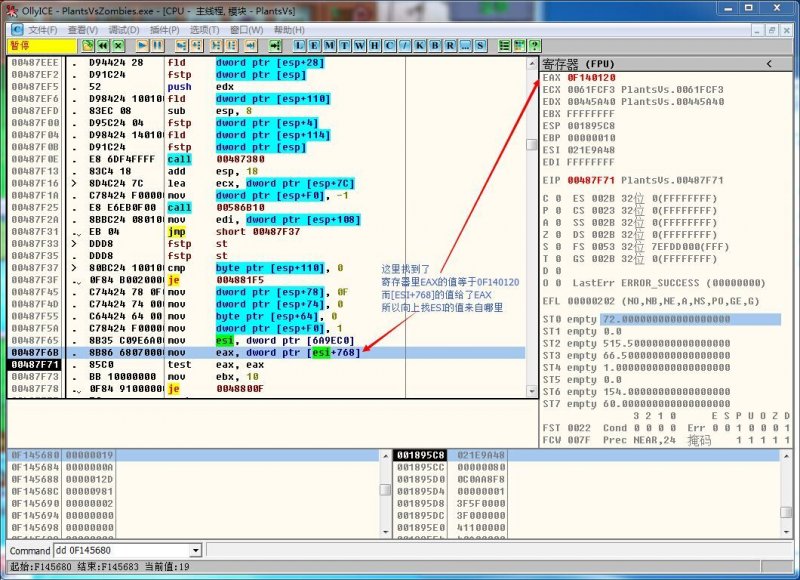Click the CPU window icon left of 文件 menu
Image resolution: width=800 pixels, height=580 pixels.
[x=17, y=30]
